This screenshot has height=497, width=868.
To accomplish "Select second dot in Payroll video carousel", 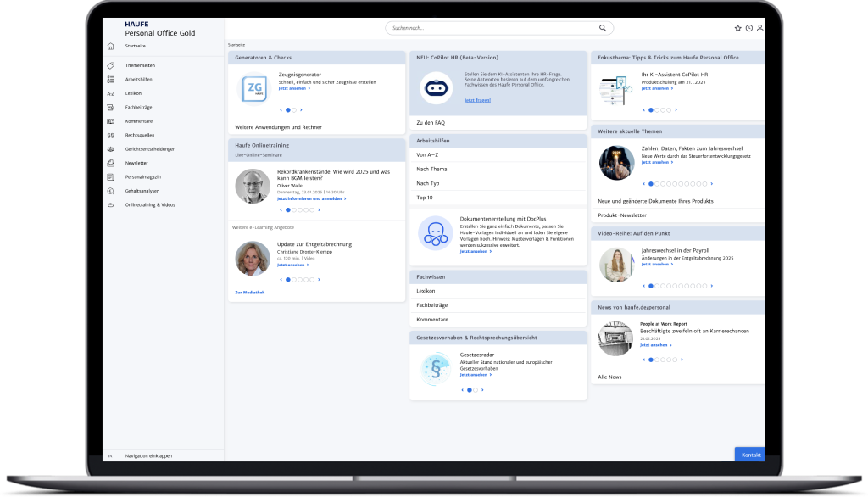I will [x=657, y=286].
